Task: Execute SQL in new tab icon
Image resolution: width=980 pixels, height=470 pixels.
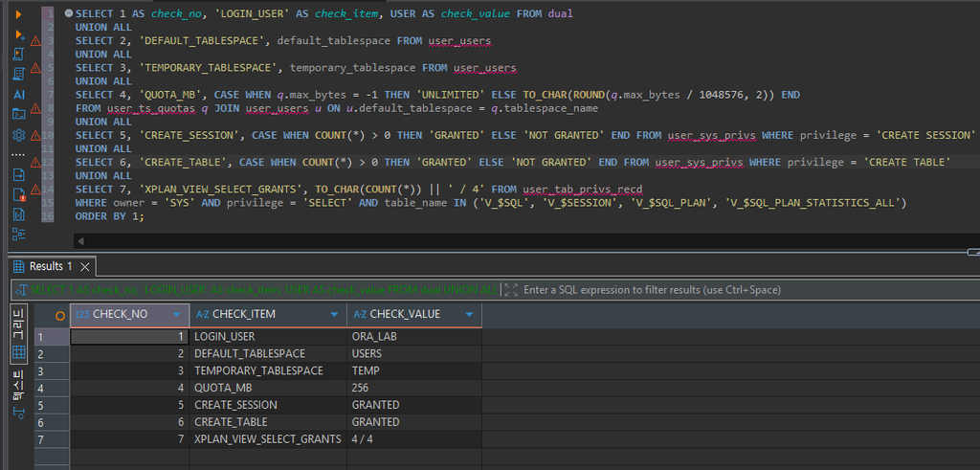Action: 19,34
